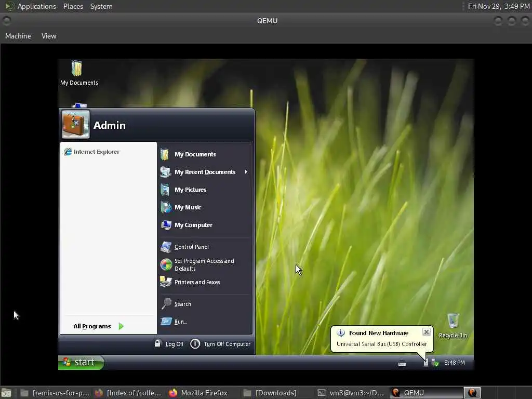Click the network status tray icon
Viewport: 532px width, 399px height.
(x=435, y=363)
